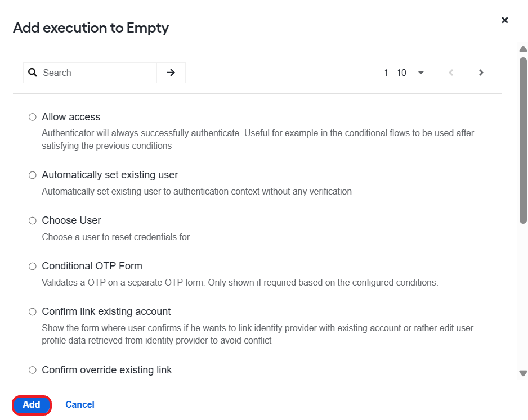Click the Add button

click(32, 404)
